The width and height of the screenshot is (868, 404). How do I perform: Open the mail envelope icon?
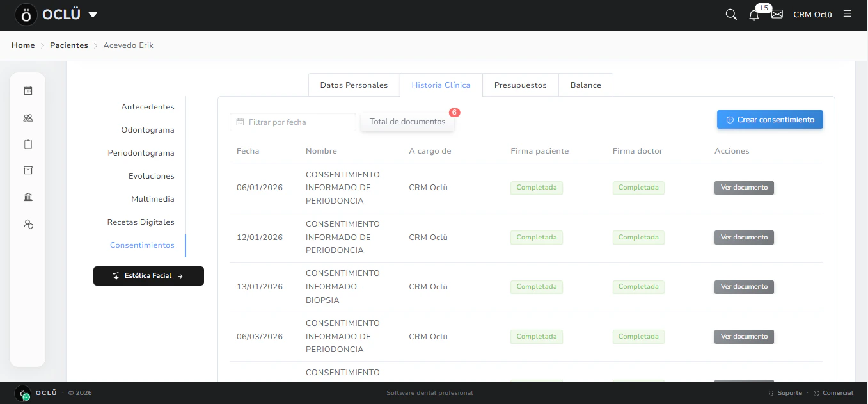(777, 14)
